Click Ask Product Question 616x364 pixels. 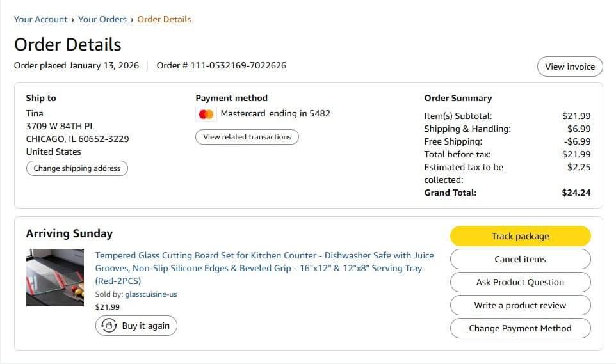[520, 282]
